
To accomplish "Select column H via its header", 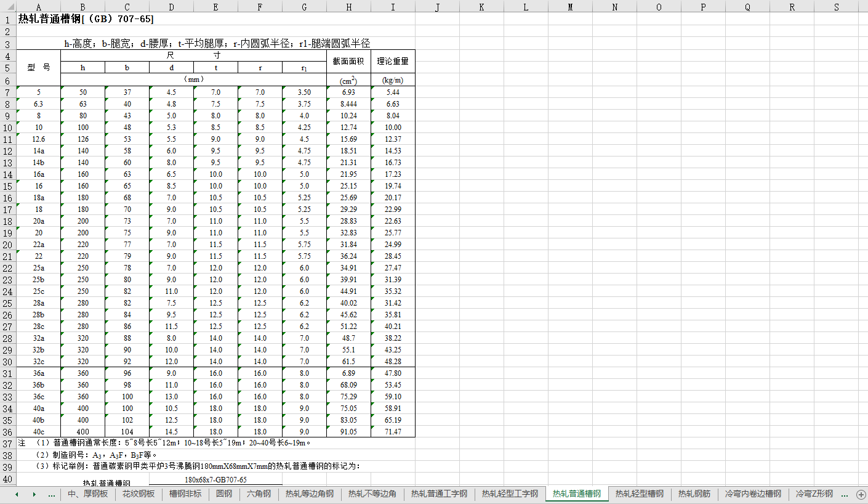I will [x=349, y=7].
